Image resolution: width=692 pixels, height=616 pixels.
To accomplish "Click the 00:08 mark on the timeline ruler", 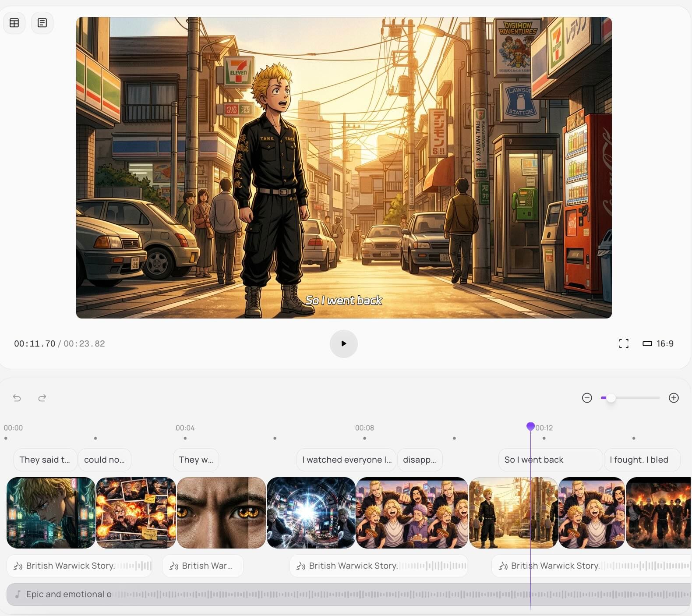I will tap(364, 428).
